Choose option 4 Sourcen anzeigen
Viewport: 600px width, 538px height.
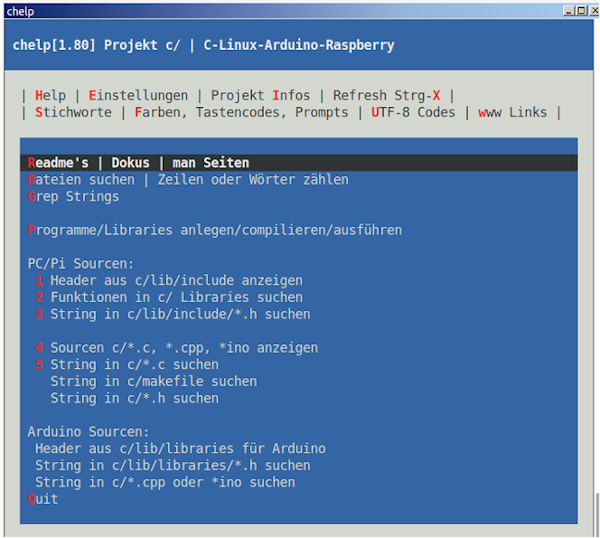tap(176, 348)
